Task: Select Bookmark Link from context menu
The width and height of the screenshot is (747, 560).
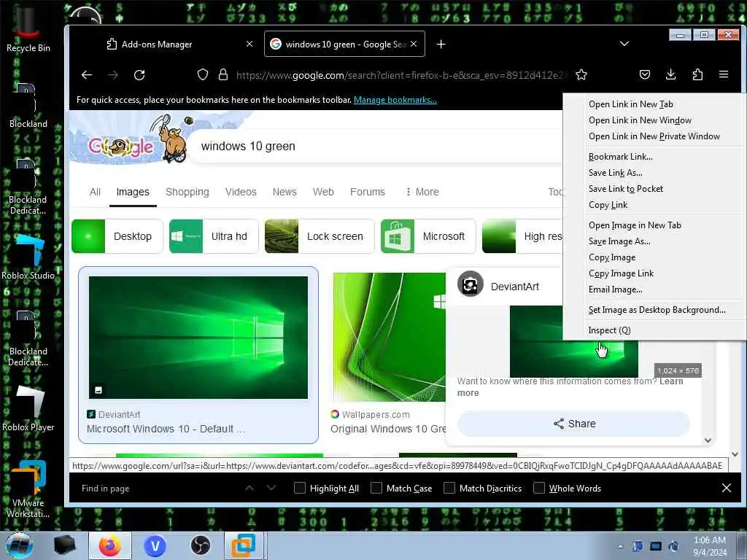Action: 620,157
